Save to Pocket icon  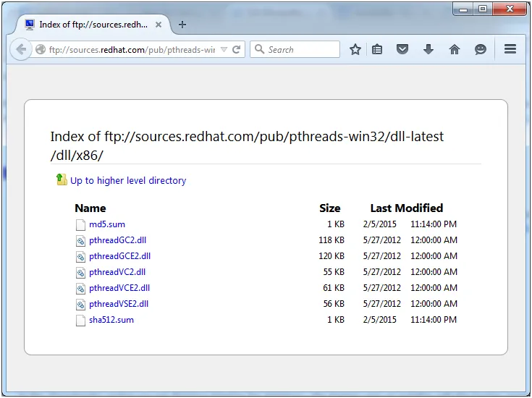pyautogui.click(x=402, y=49)
